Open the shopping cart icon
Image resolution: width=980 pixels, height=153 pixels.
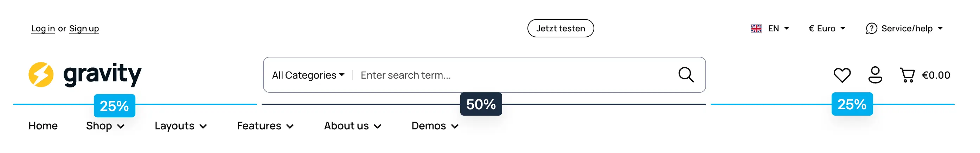[907, 75]
